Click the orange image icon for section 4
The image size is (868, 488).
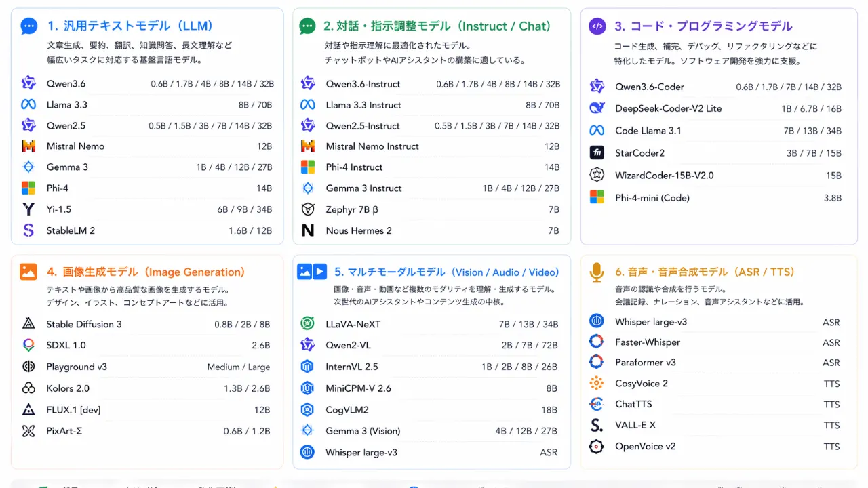click(x=28, y=272)
